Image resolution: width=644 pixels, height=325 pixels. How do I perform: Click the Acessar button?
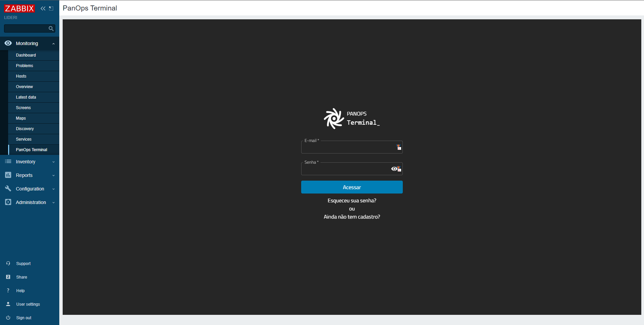click(x=352, y=187)
